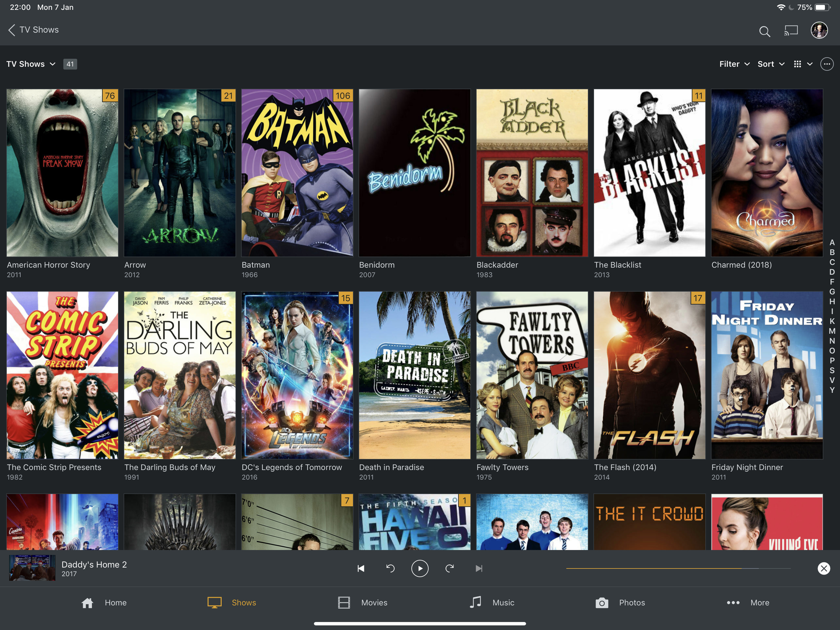Tap the Cast to device icon

791,30
